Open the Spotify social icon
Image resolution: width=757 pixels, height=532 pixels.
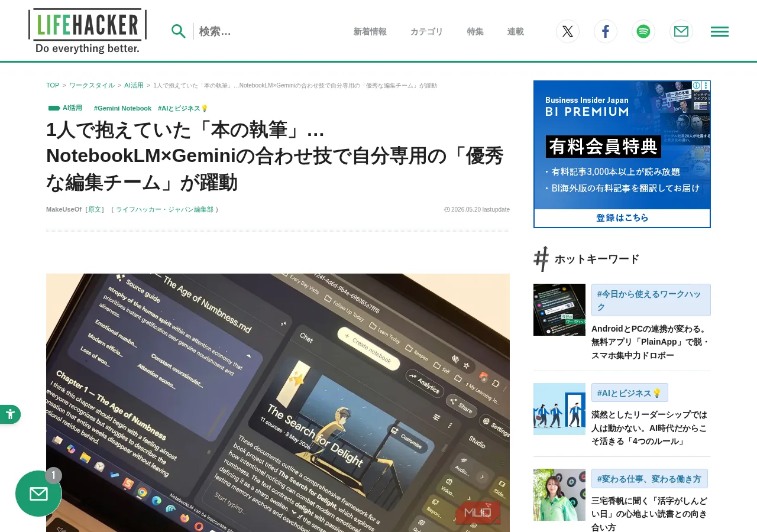(x=643, y=31)
